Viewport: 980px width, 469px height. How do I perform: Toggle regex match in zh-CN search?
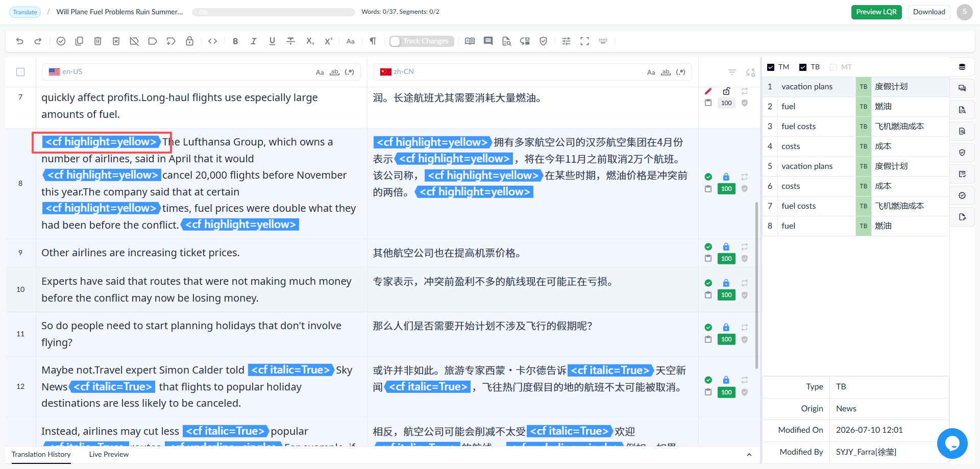(x=680, y=72)
